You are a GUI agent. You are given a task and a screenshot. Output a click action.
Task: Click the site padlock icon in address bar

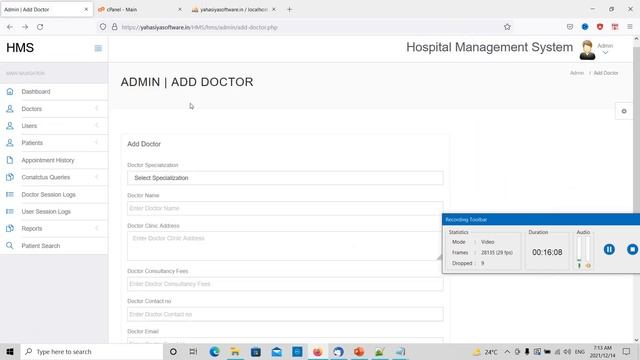(x=115, y=27)
